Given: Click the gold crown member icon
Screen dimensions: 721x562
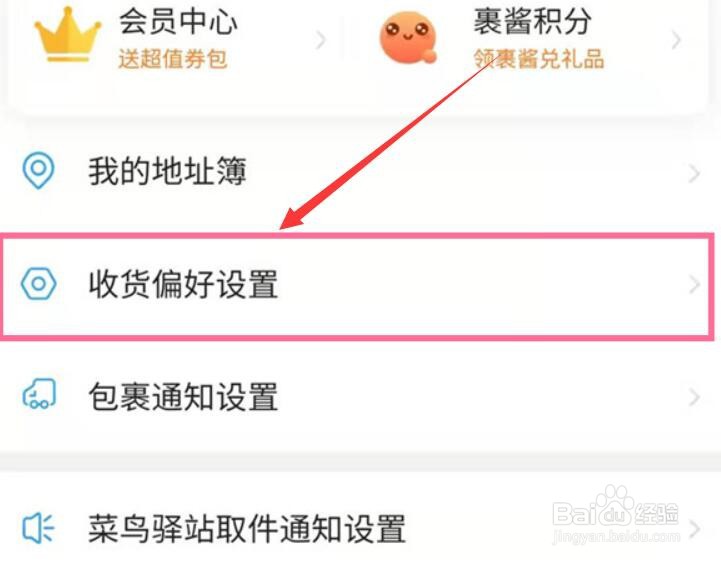Looking at the screenshot, I should tap(68, 35).
